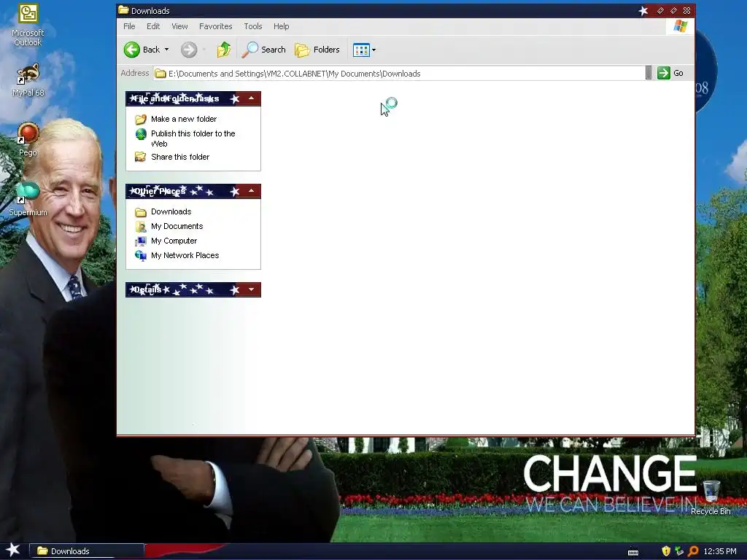Expand the Details panel
747x560 pixels.
(251, 289)
